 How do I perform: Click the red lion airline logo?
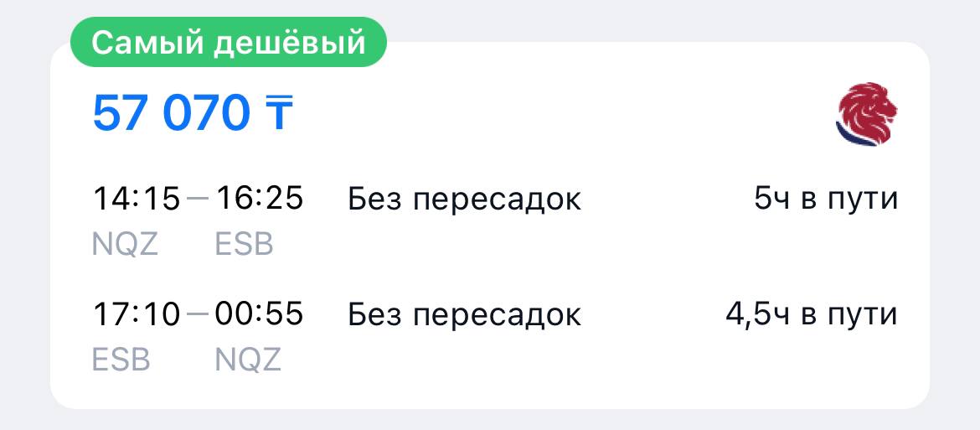[x=866, y=114]
